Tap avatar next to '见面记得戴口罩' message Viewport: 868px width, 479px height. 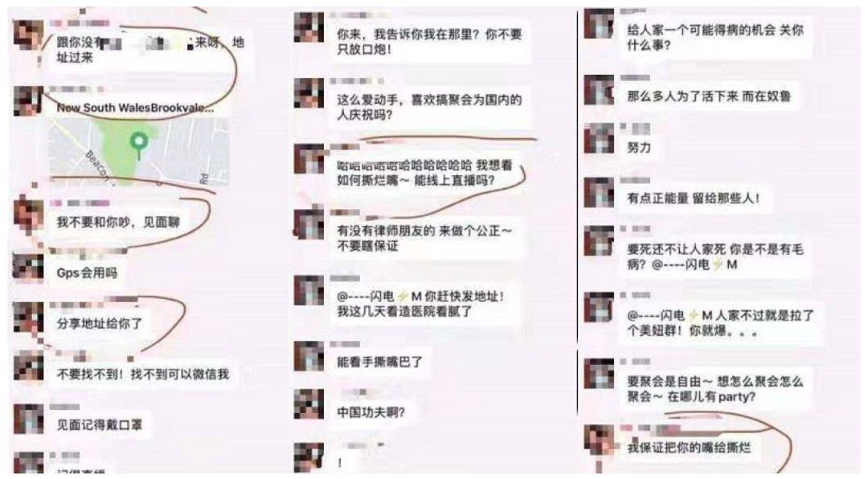(28, 420)
